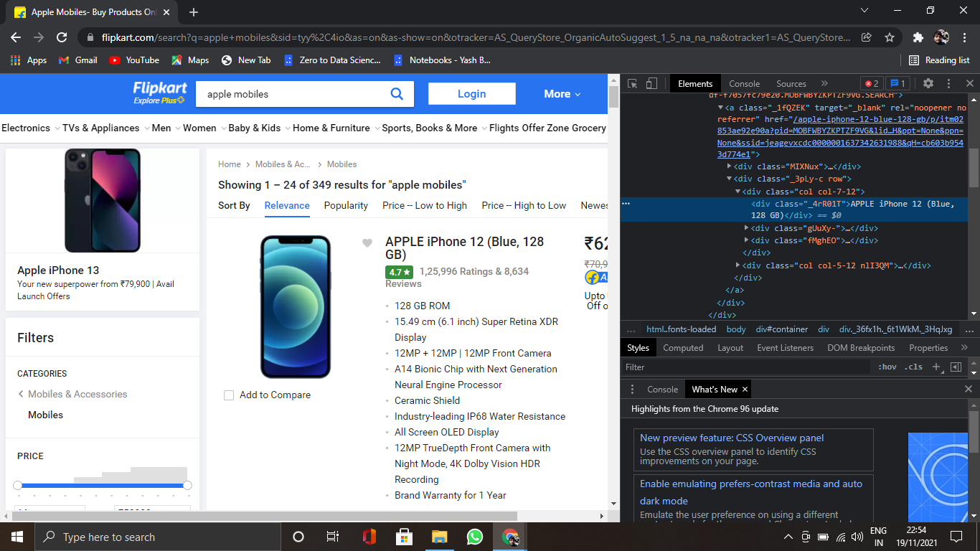Open the Event Listeners tab

[785, 347]
